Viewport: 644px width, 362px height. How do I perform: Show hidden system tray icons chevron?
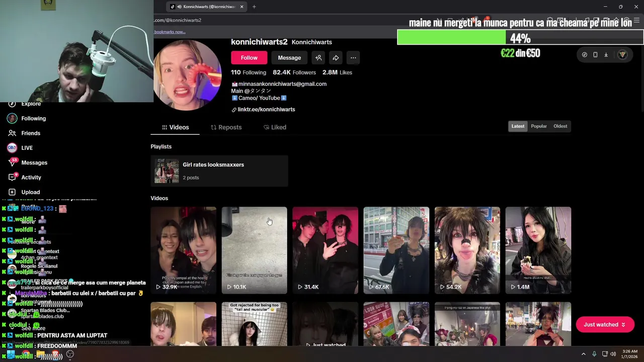(584, 354)
